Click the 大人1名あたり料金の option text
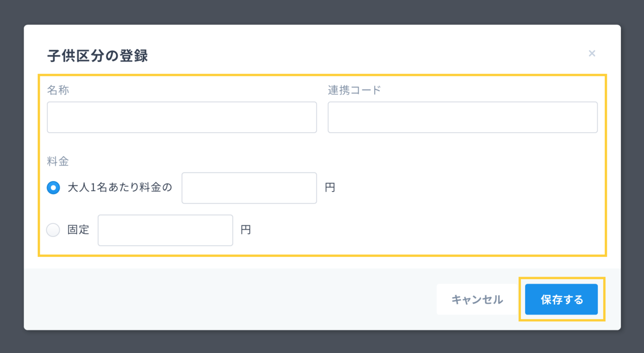This screenshot has width=644, height=353. coord(120,188)
